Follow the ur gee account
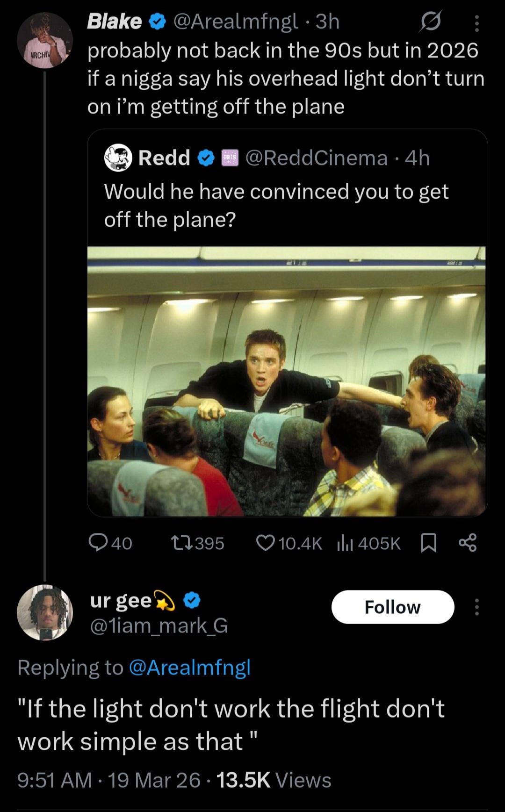 click(393, 607)
